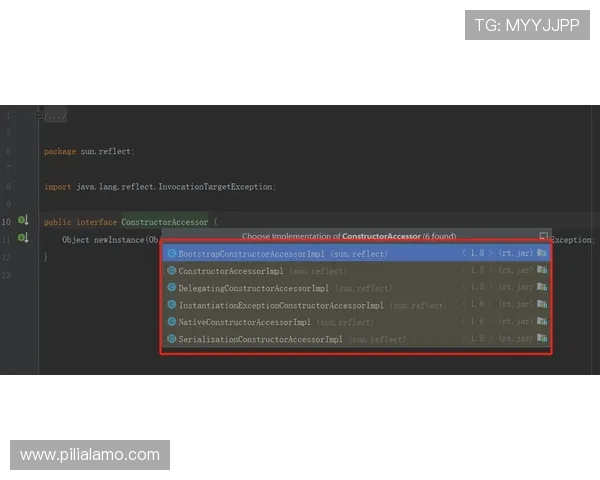This screenshot has height=480, width=600.
Task: Click class icon beside ConstructorAccessorImpl
Action: click(172, 271)
